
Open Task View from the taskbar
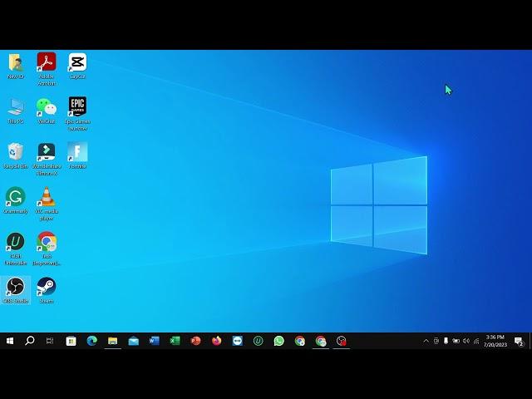pyautogui.click(x=50, y=341)
